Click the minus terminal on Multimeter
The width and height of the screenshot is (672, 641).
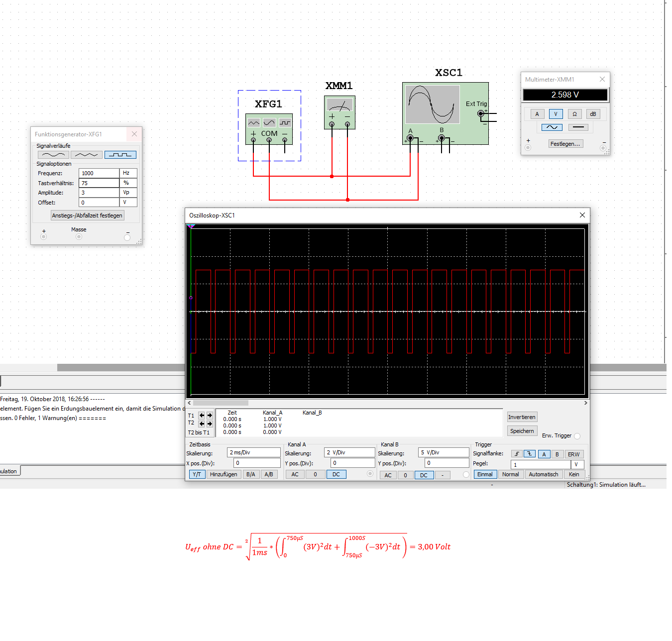tap(603, 148)
